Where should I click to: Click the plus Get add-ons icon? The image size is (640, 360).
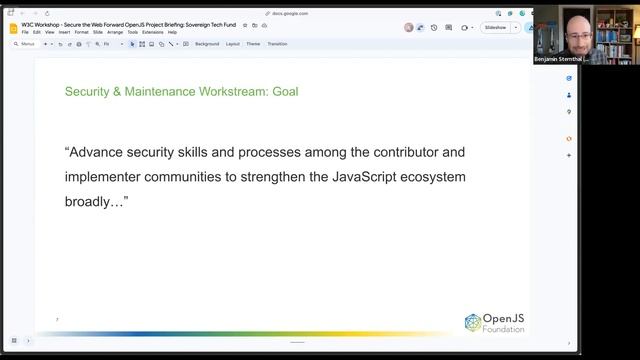[x=569, y=156]
